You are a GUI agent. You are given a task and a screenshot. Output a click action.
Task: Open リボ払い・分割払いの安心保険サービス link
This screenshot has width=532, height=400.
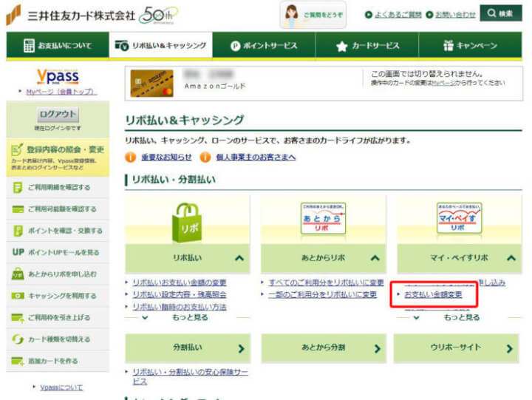[190, 376]
